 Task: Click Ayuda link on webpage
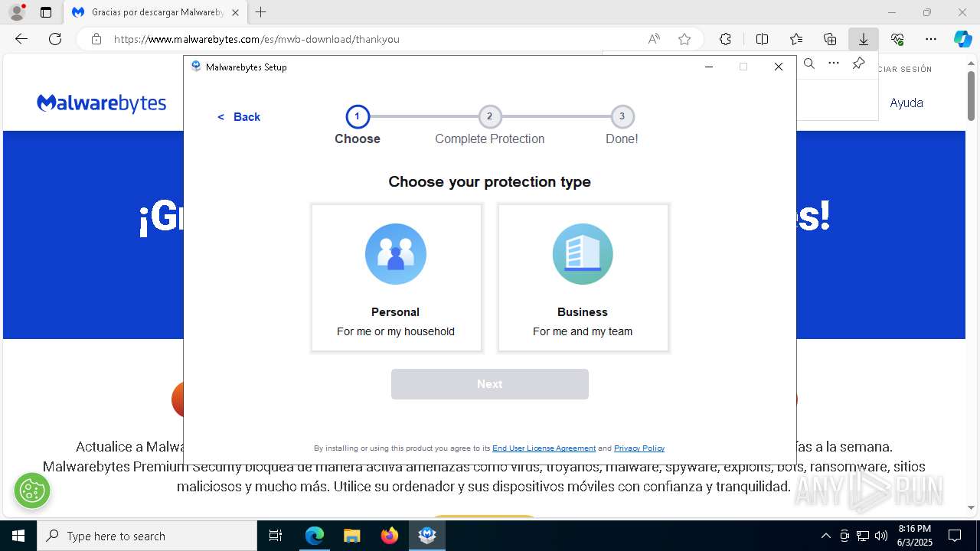(x=906, y=103)
